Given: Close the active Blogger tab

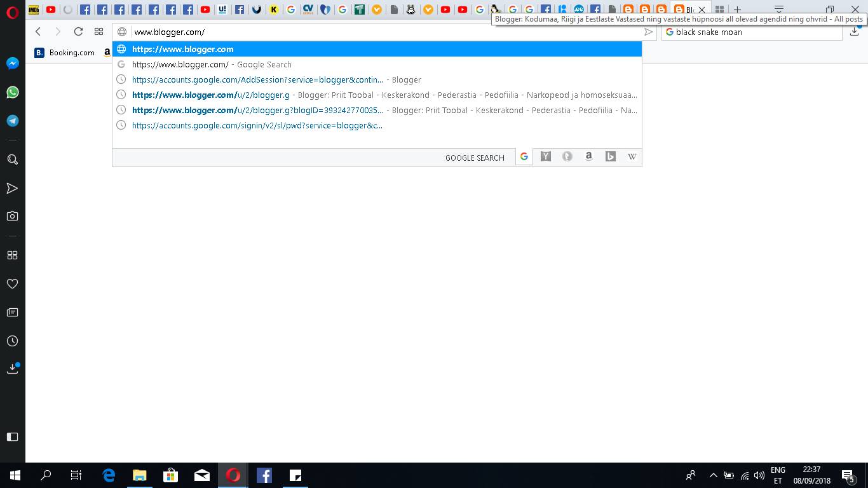Looking at the screenshot, I should pyautogui.click(x=702, y=10).
